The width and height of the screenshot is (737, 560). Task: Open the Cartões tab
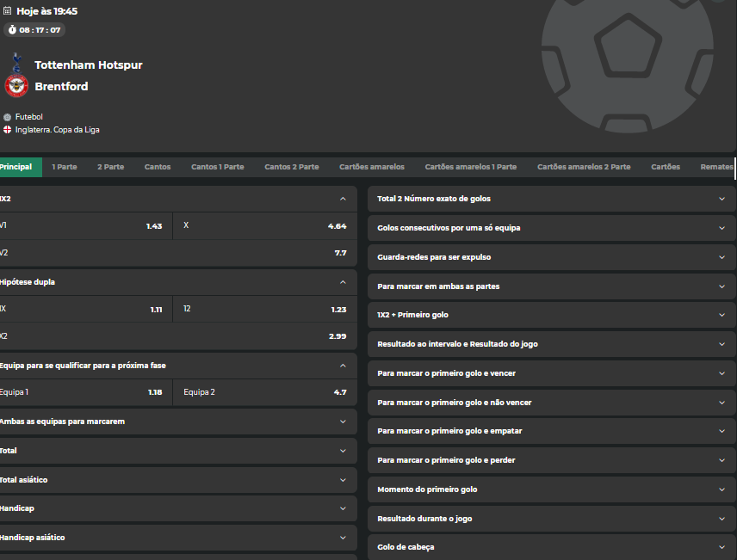coord(666,167)
